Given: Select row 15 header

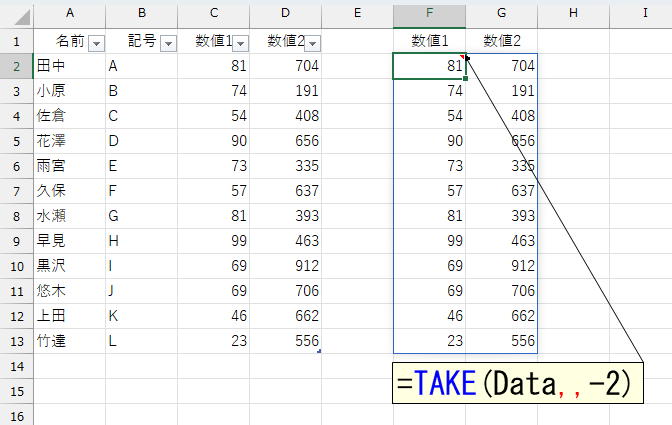Looking at the screenshot, I should [16, 391].
